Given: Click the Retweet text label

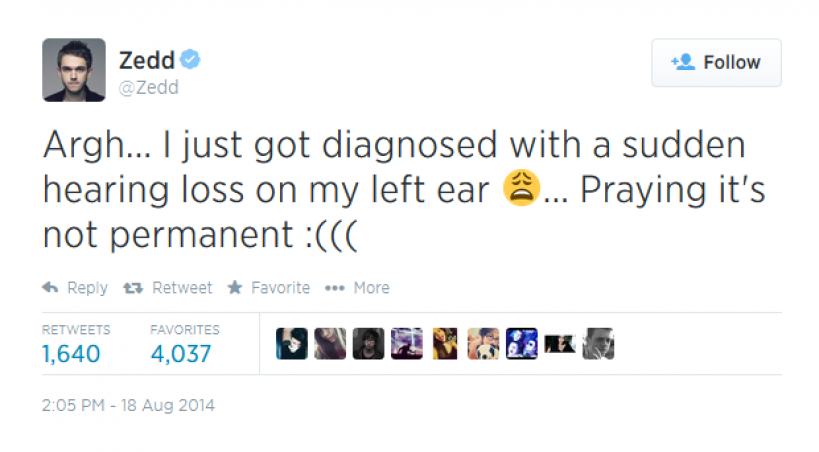Looking at the screenshot, I should [x=182, y=288].
